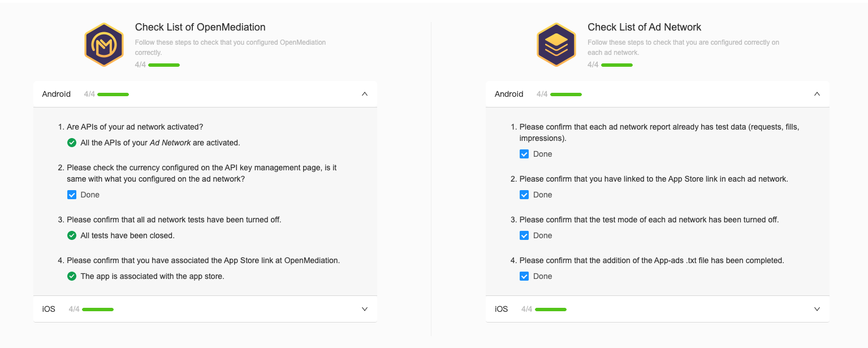Click Android header label in OpenMediation panel
868x348 pixels.
(x=57, y=94)
